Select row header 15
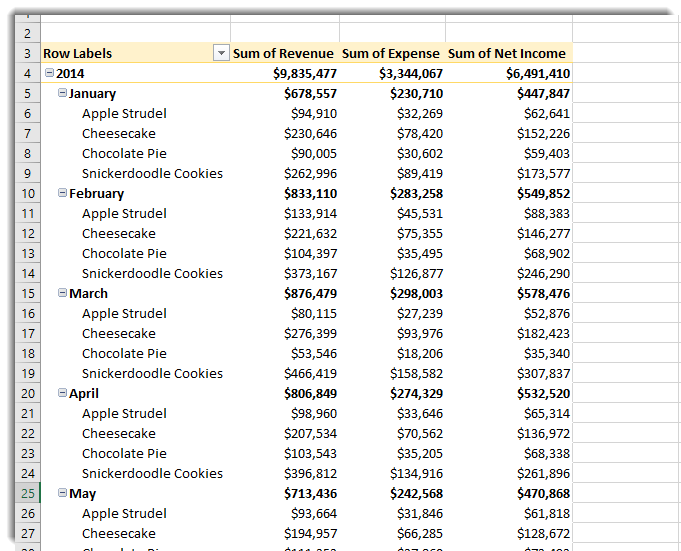Viewport: 681px width, 551px height. tap(27, 294)
